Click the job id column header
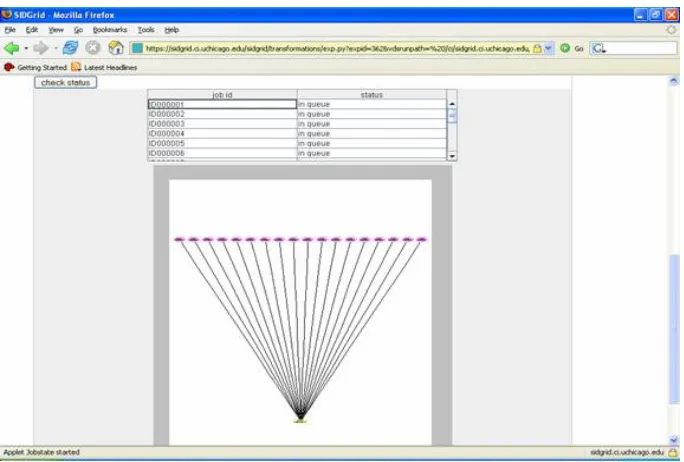Image resolution: width=684 pixels, height=462 pixels. point(222,95)
